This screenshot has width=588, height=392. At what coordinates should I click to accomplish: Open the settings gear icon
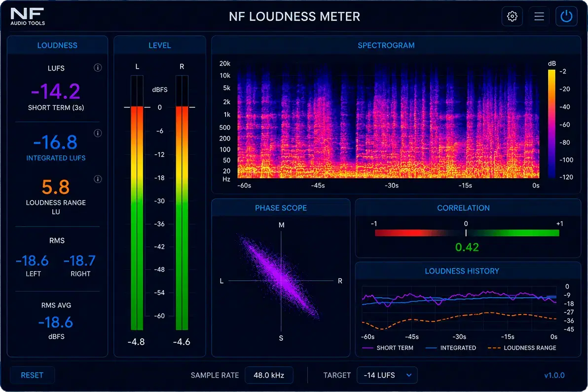pyautogui.click(x=512, y=16)
